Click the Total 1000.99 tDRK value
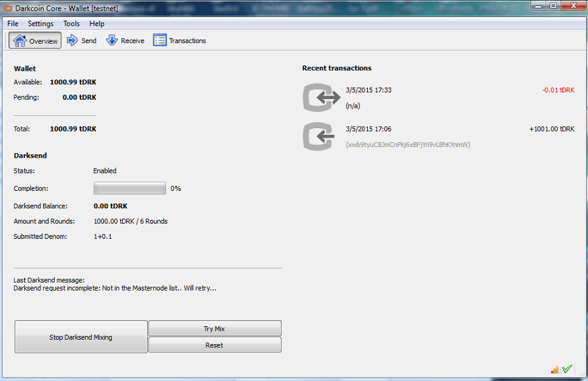588x381 pixels. 73,129
